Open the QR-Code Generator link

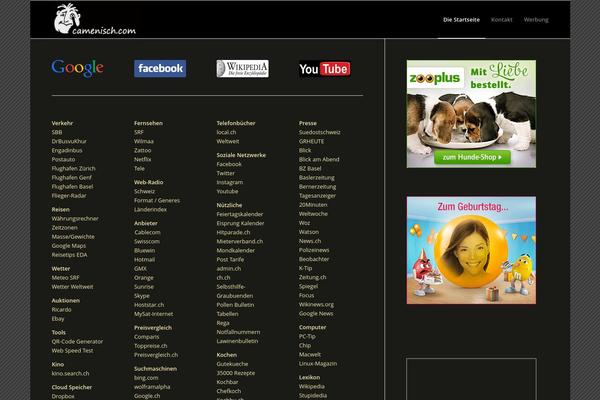[77, 341]
